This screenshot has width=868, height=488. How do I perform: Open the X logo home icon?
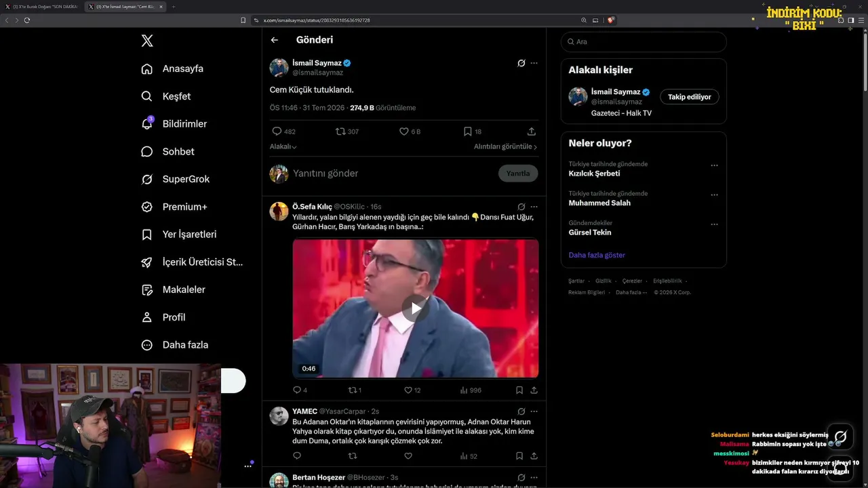click(147, 41)
